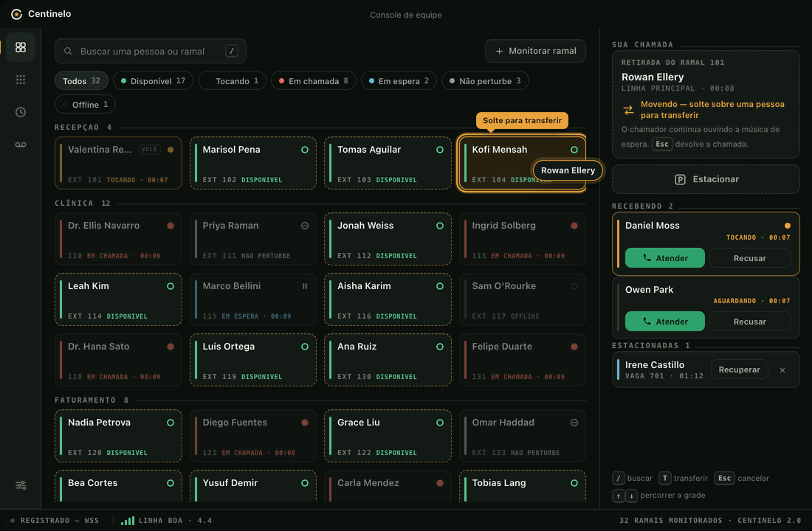Viewport: 812px width, 531px height.
Task: Decline Owen Park's call with Recusar
Action: tap(749, 322)
